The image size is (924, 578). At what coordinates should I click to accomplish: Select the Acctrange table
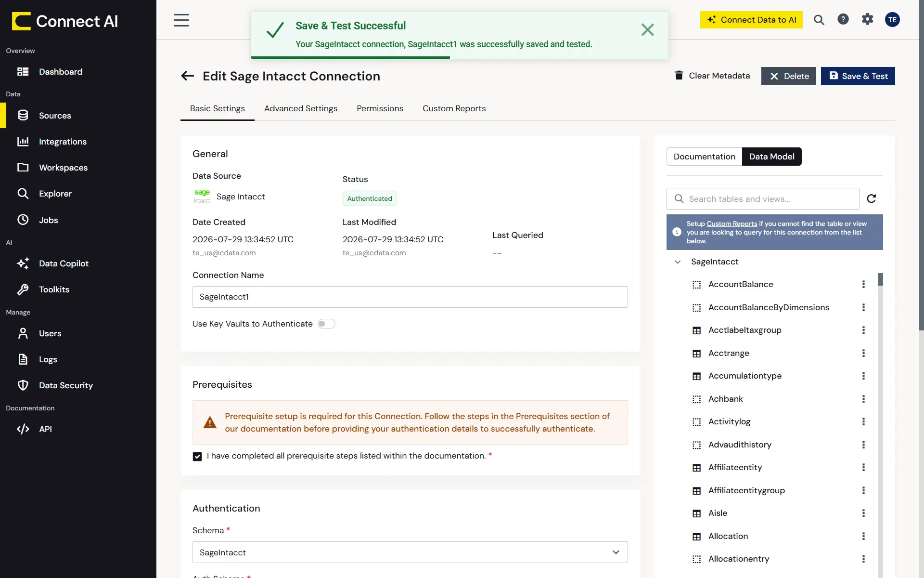(x=728, y=353)
